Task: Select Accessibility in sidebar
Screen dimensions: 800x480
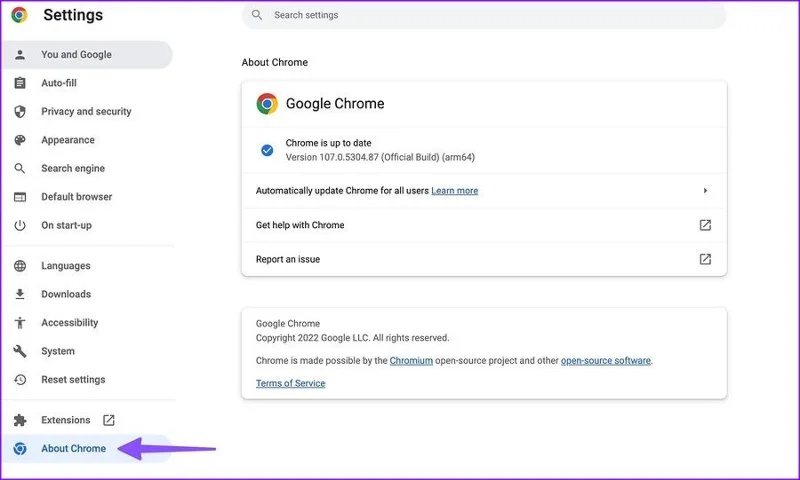Action: coord(87,322)
